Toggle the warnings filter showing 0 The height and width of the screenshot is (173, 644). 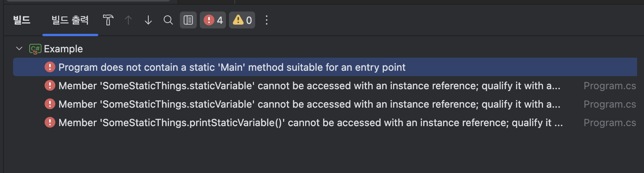(242, 20)
